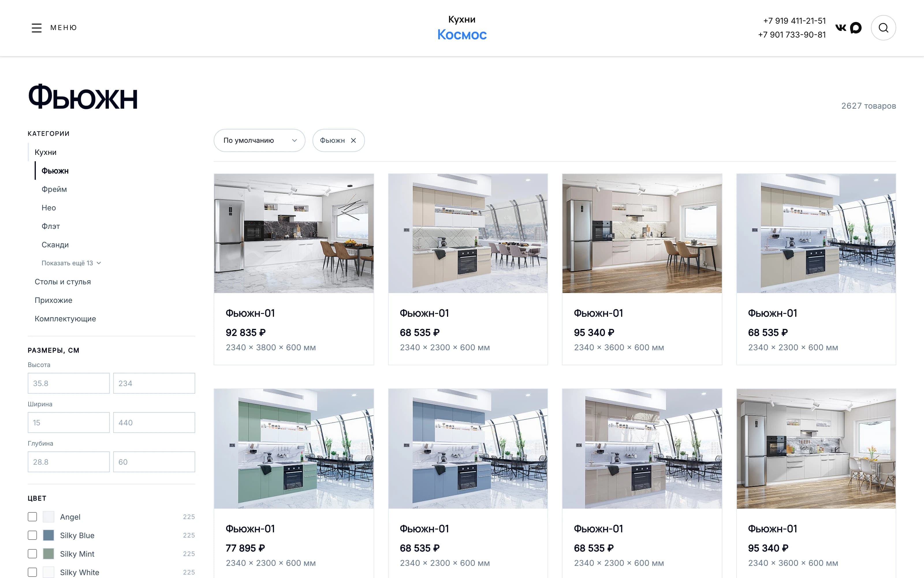
Task: Select the Кухни category
Action: 45,152
